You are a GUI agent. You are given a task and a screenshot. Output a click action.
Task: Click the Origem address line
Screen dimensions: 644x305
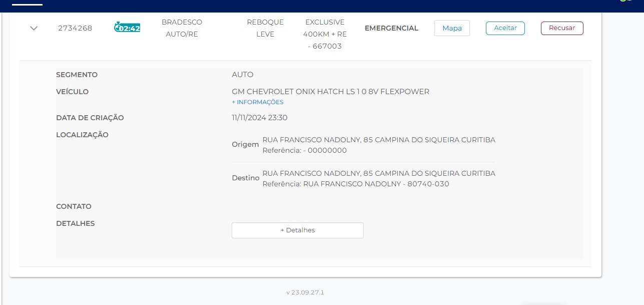(x=379, y=140)
